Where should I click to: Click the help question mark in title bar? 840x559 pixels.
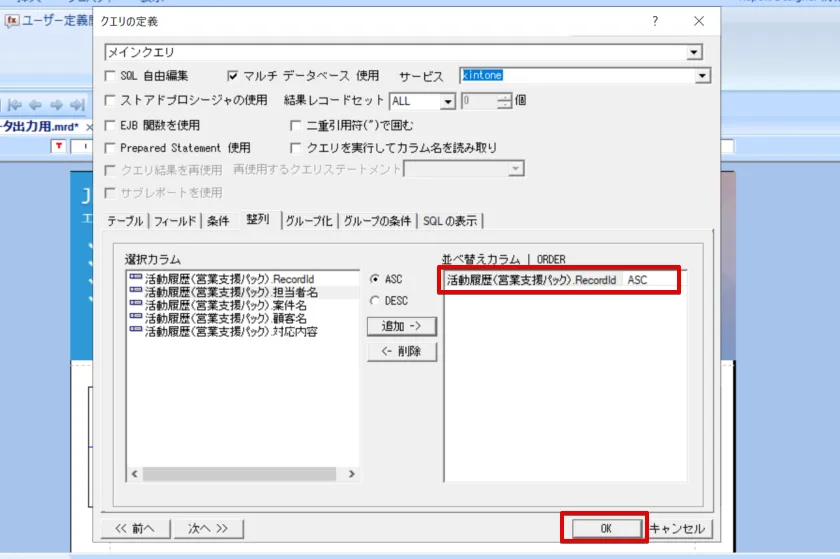[x=655, y=21]
